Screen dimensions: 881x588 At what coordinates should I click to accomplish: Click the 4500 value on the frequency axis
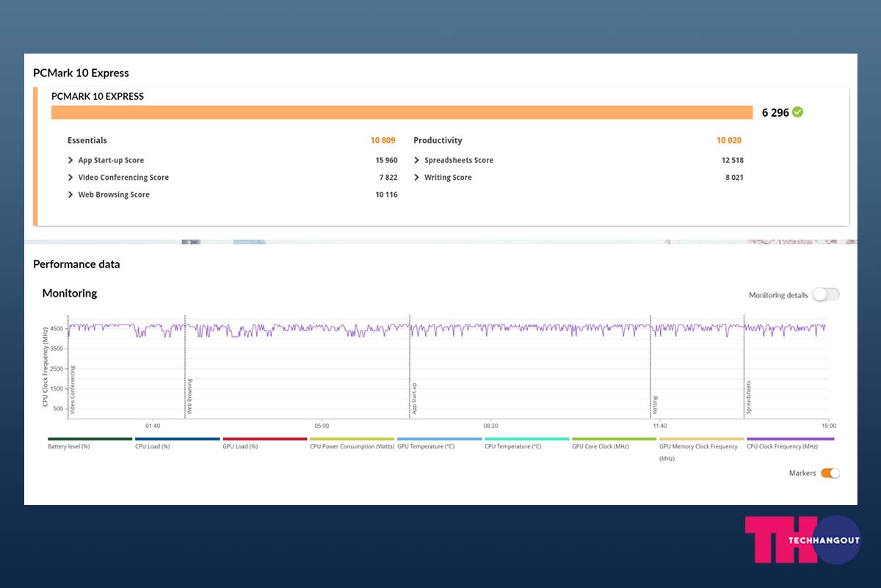(57, 329)
